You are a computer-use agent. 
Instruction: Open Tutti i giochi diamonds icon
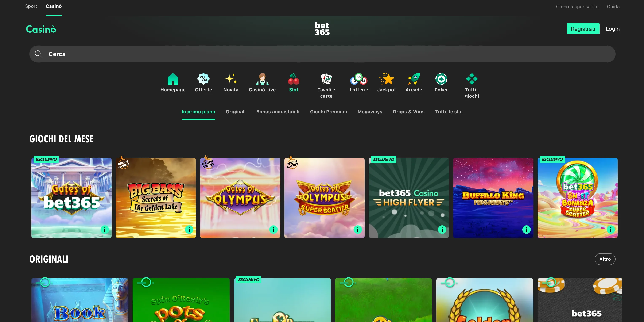click(x=472, y=79)
